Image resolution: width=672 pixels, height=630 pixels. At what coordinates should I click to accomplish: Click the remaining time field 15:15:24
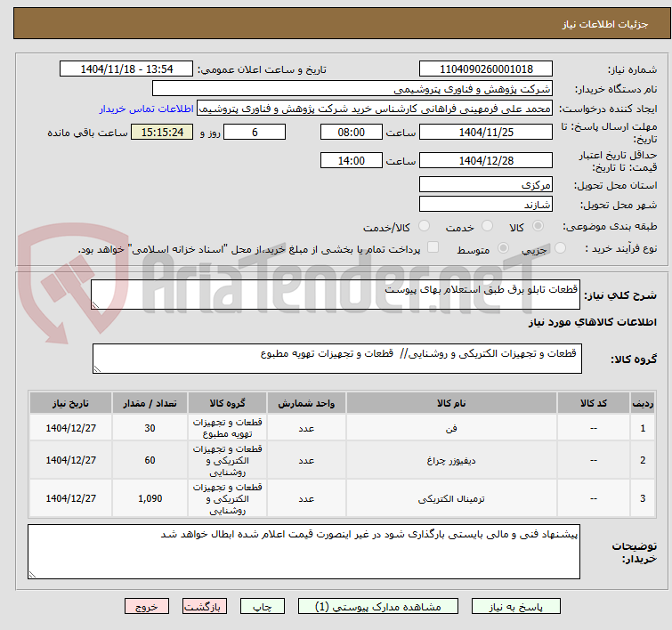(162, 132)
